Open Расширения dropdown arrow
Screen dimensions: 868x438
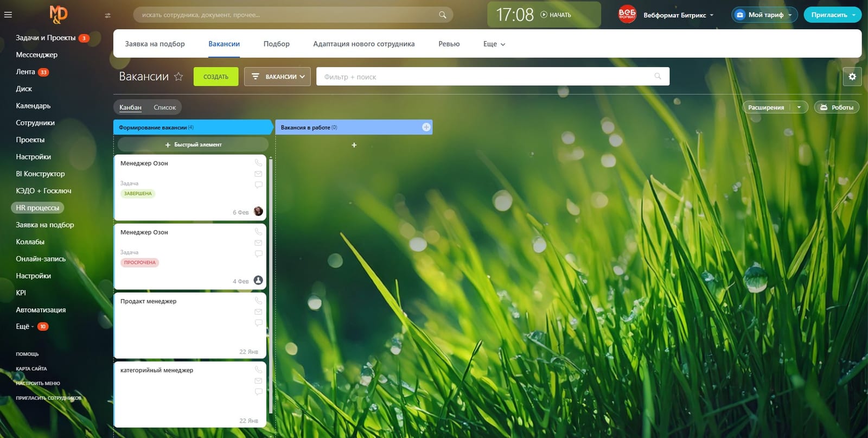click(x=799, y=107)
